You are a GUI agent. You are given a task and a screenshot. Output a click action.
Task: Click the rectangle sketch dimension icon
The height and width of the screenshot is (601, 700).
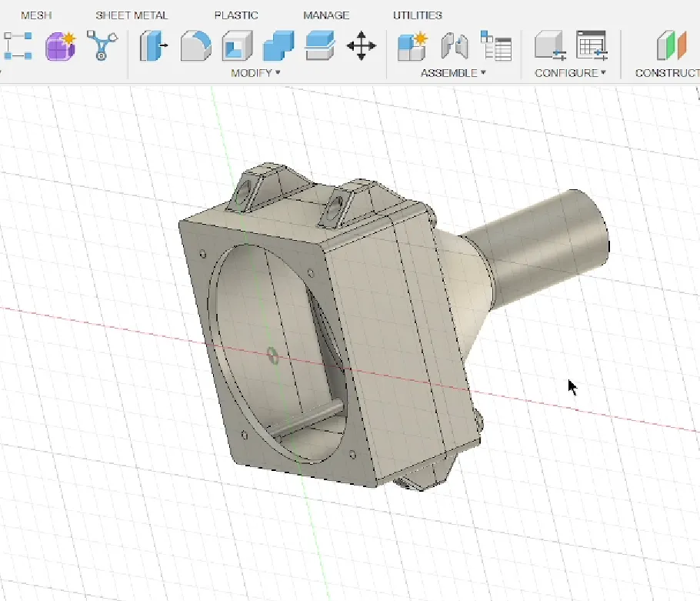pos(18,46)
